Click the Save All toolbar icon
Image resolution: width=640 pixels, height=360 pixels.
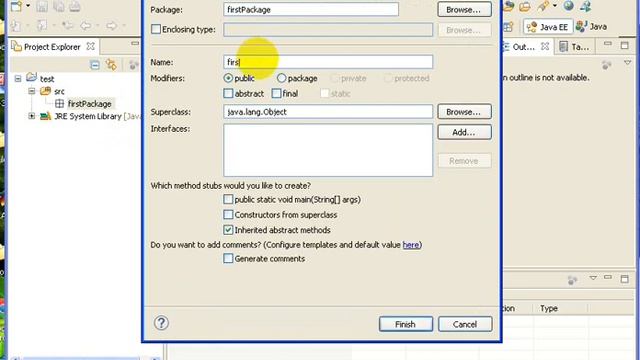(x=58, y=6)
